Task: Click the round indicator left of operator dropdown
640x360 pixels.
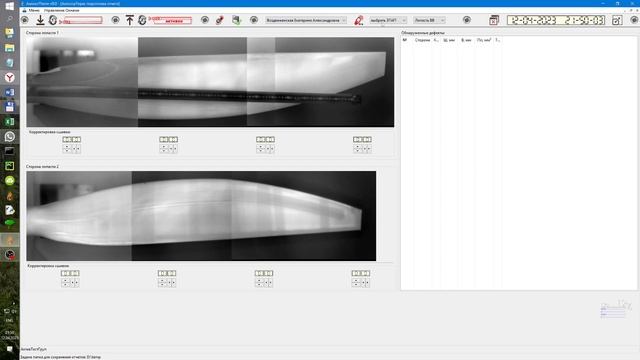Action: [x=254, y=20]
